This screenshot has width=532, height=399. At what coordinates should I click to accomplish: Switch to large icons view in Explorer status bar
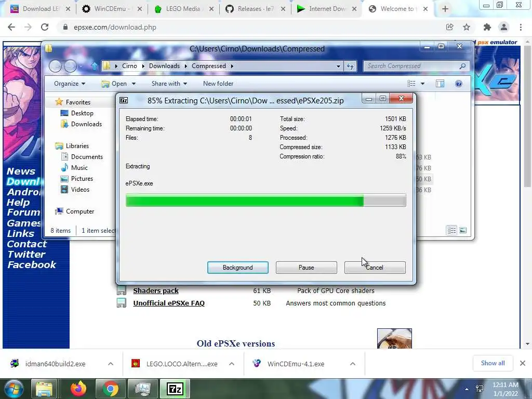coord(463,230)
